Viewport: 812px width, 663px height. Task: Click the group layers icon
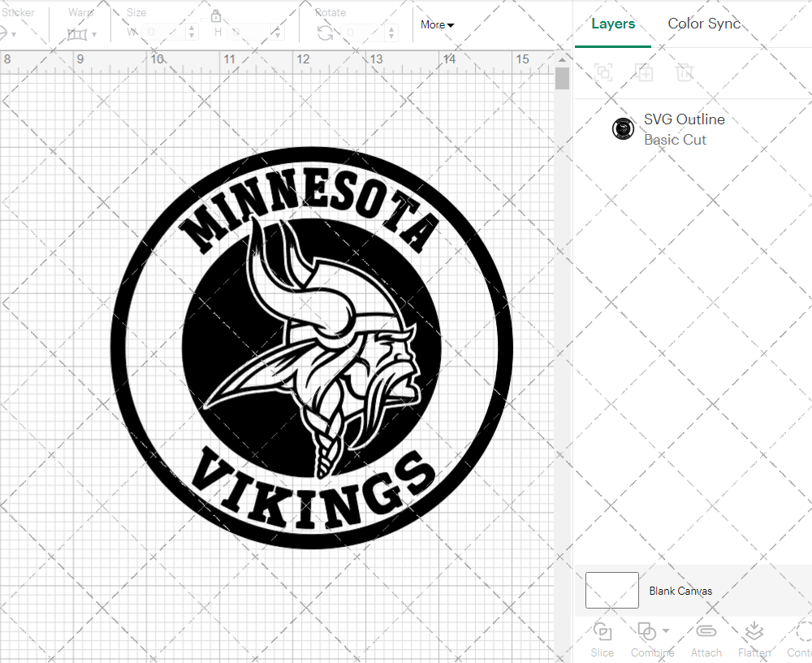pyautogui.click(x=603, y=72)
